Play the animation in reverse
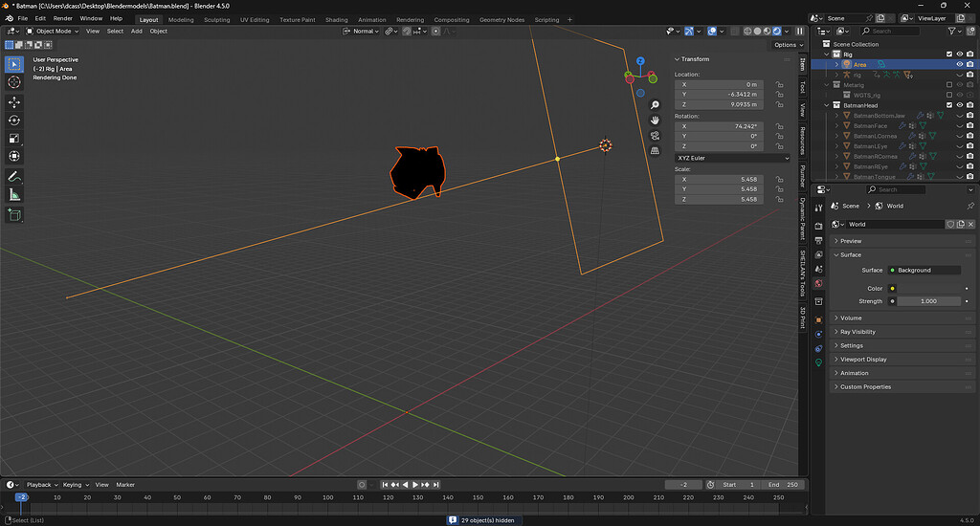 [x=405, y=485]
